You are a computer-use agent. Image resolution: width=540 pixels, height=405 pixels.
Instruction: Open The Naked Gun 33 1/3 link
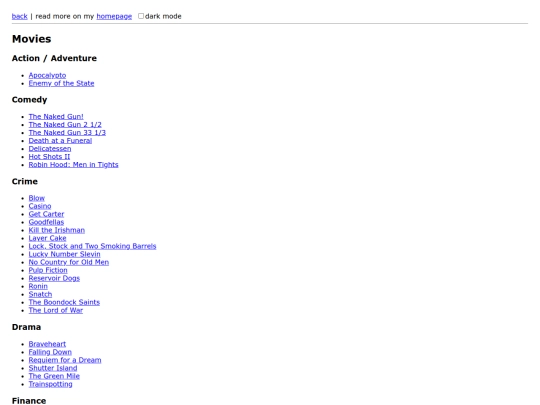pos(67,133)
